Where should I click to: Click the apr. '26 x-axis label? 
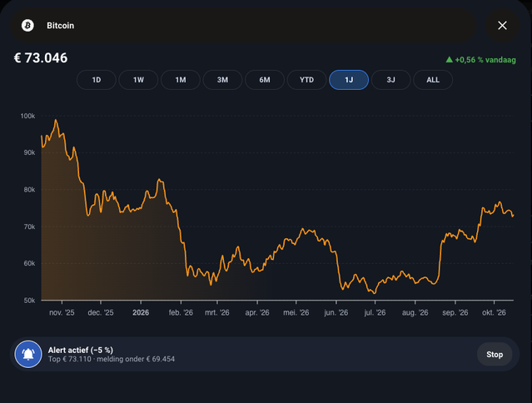click(x=257, y=312)
